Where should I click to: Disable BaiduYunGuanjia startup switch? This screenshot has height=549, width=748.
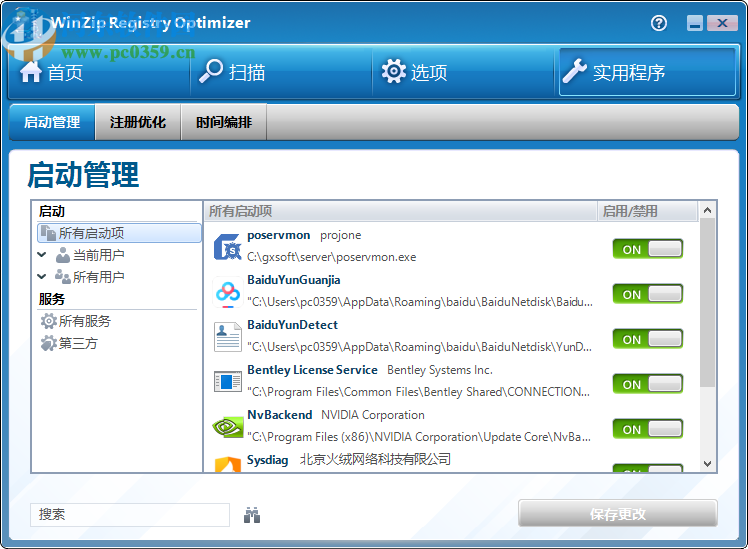(648, 294)
